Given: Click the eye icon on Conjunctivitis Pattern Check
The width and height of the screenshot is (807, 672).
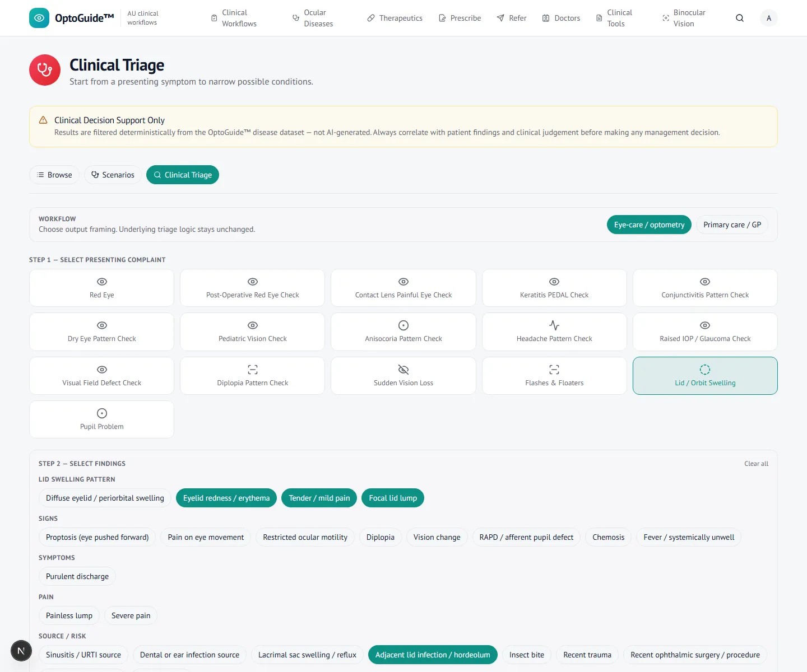Looking at the screenshot, I should pyautogui.click(x=705, y=282).
